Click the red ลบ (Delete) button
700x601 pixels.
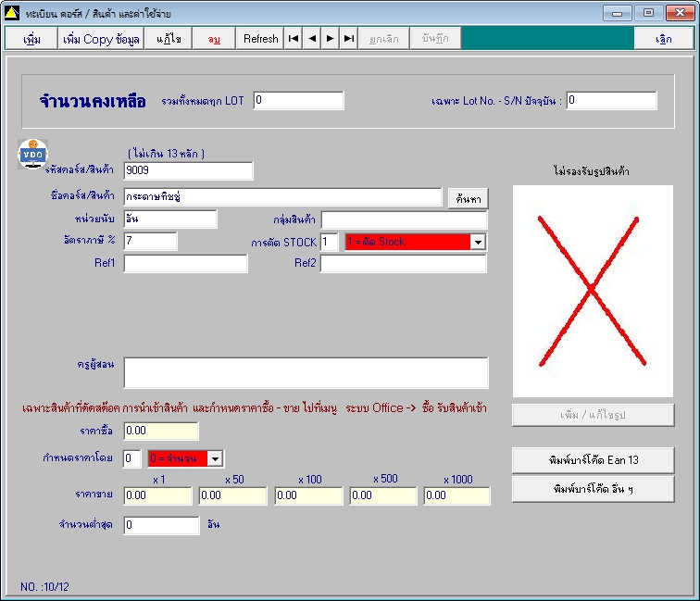tap(214, 38)
